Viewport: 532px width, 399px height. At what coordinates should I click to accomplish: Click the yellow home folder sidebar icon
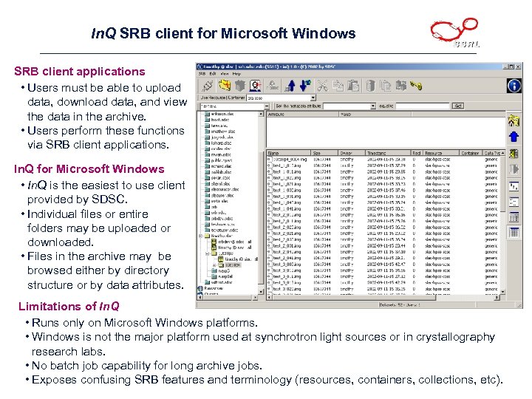point(514,120)
